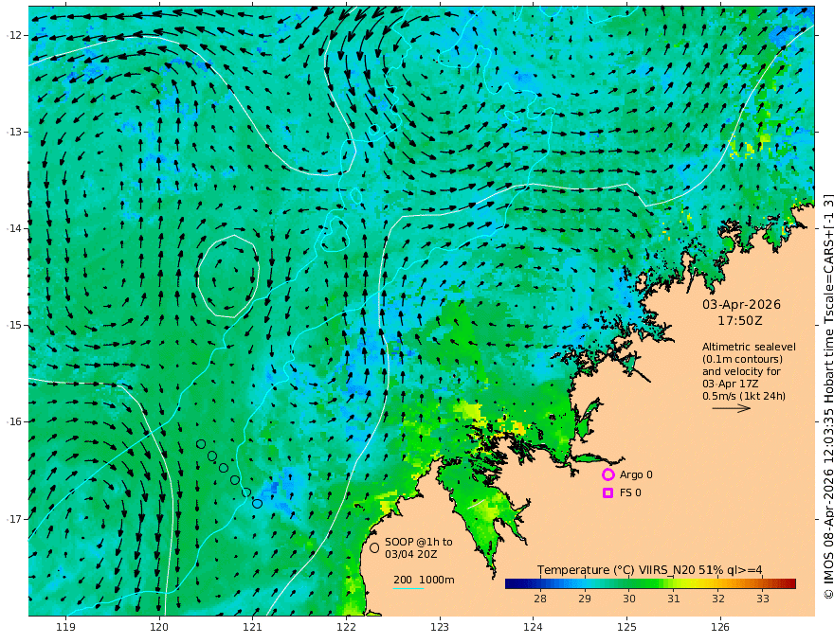
Task: Click the "FS 0" legend label
Action: [630, 493]
